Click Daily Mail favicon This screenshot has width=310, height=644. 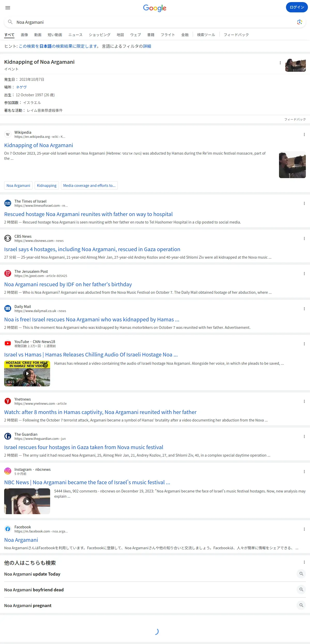pyautogui.click(x=8, y=309)
